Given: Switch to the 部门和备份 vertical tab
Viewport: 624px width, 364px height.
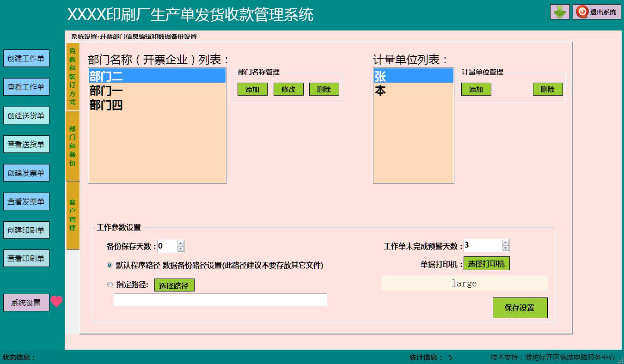Looking at the screenshot, I should 73,146.
